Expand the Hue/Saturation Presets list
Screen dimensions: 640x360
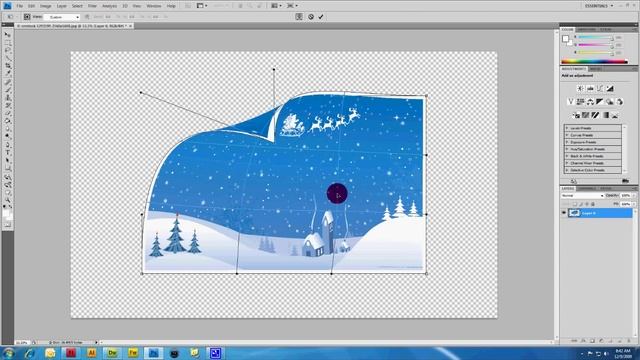pos(567,149)
